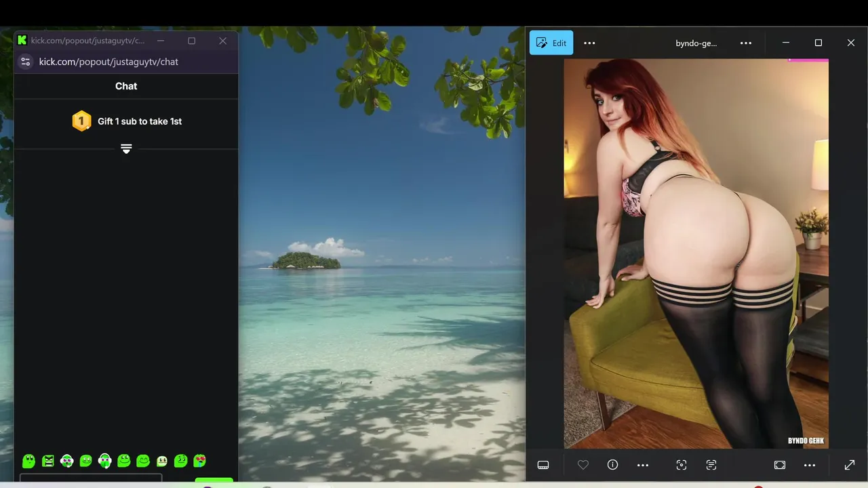Insert the raised-eyebrow green emote
This screenshot has height=488, width=868.
point(180,461)
